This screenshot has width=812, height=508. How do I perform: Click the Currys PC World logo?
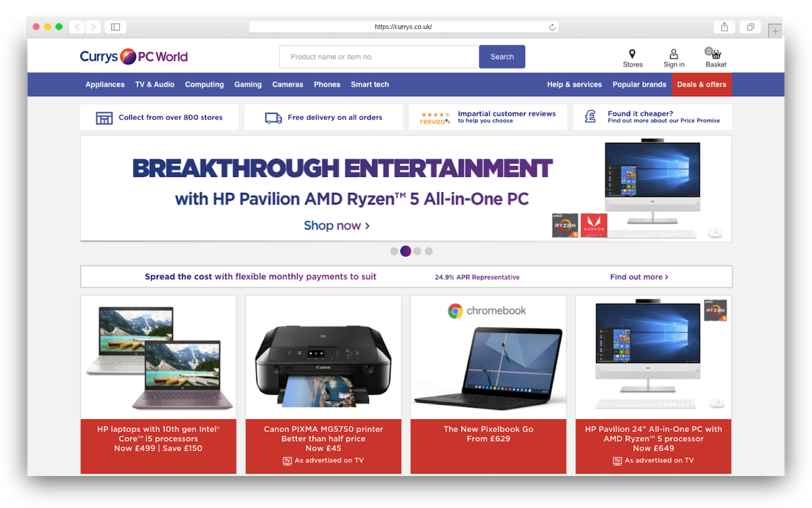tap(133, 57)
